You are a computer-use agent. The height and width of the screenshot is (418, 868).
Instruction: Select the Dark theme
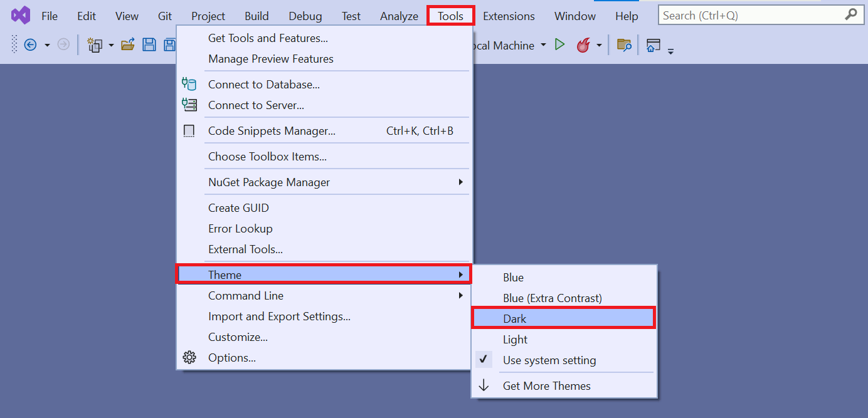click(515, 318)
